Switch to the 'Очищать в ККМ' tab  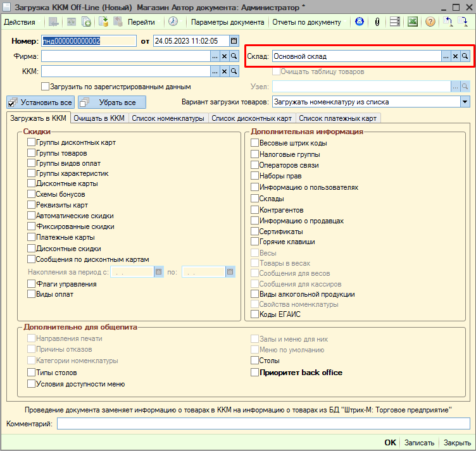click(x=99, y=118)
